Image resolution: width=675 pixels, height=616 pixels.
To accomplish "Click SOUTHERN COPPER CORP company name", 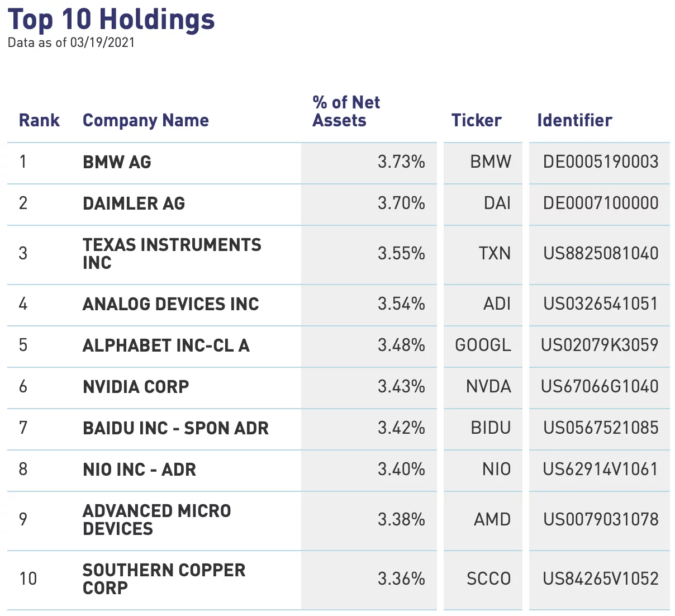I will [164, 579].
